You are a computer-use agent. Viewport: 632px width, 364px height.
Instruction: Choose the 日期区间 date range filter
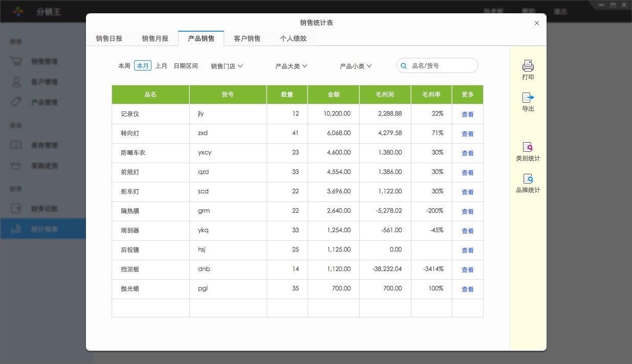click(186, 66)
